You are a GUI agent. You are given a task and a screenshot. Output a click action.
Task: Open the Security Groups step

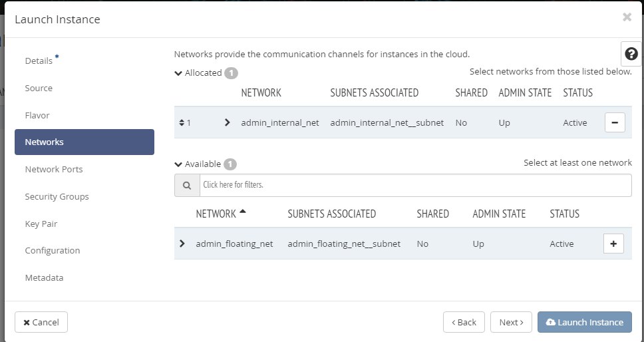[x=57, y=196]
